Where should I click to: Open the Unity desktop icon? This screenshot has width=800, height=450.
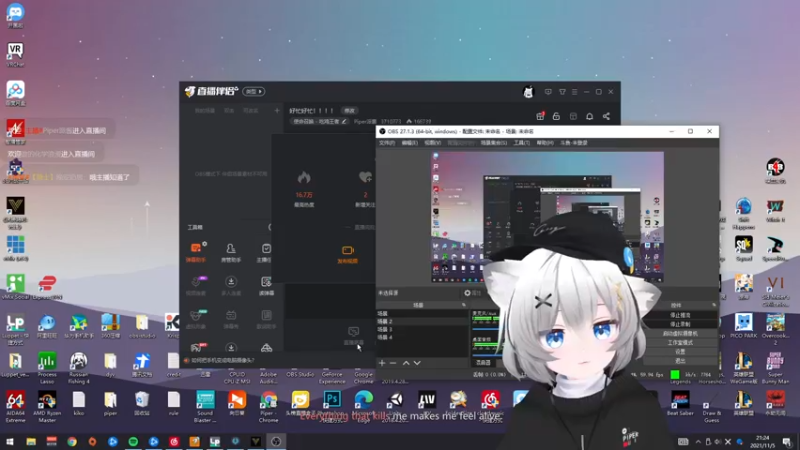395,399
